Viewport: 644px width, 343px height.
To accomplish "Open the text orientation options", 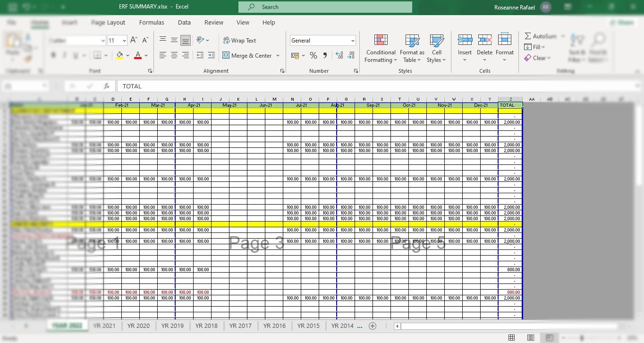I will click(203, 40).
